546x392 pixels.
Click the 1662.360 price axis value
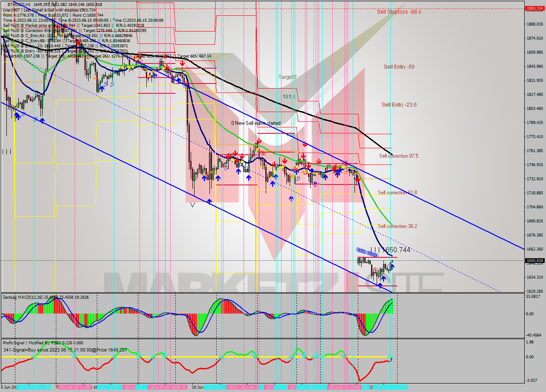(x=534, y=249)
